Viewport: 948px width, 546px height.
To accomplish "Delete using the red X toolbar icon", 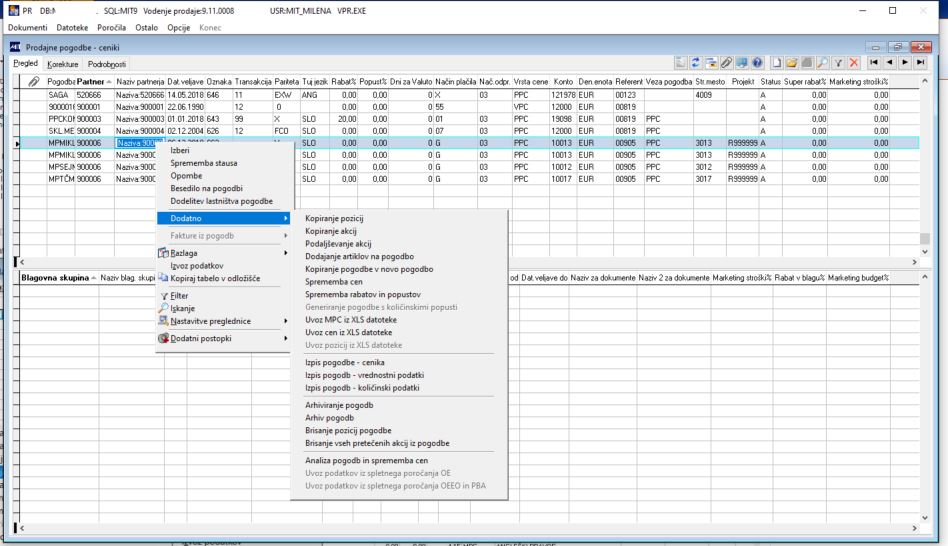I will coord(854,62).
